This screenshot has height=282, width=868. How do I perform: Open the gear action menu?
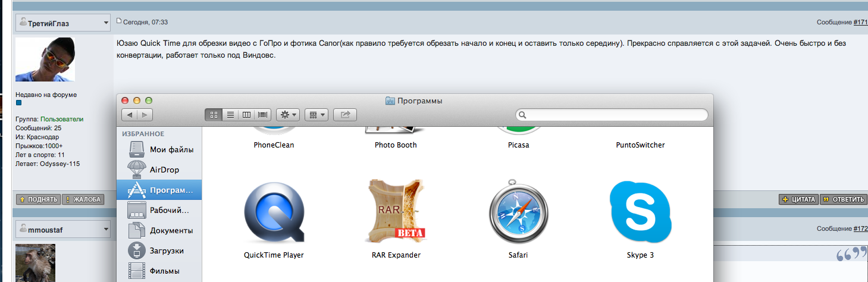coord(288,114)
